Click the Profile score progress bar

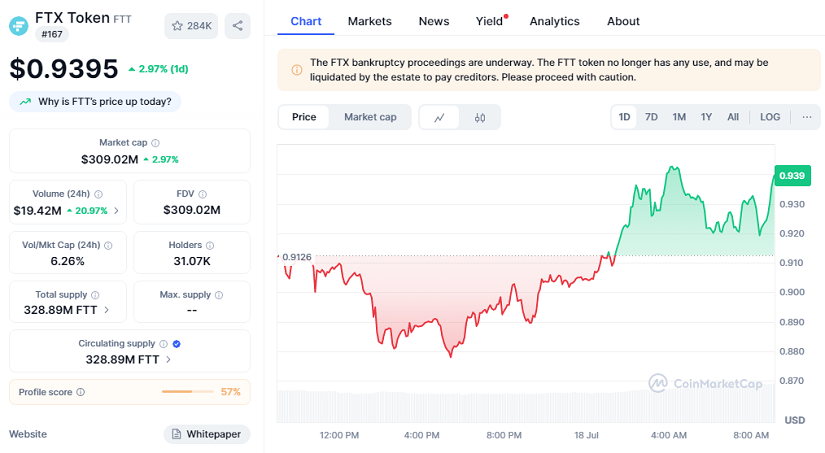(x=188, y=391)
